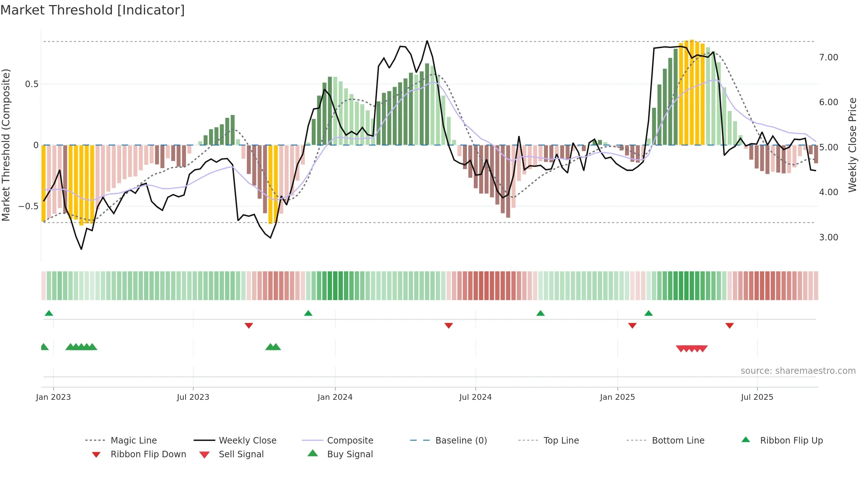
Task: Click the ribbon flip down marker after Jul 2023
Action: tap(249, 326)
